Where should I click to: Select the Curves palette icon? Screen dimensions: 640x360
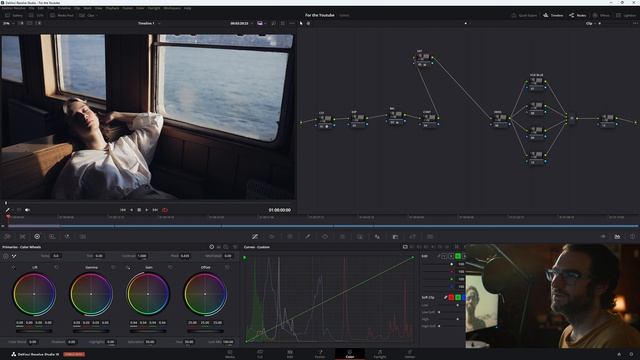255,236
